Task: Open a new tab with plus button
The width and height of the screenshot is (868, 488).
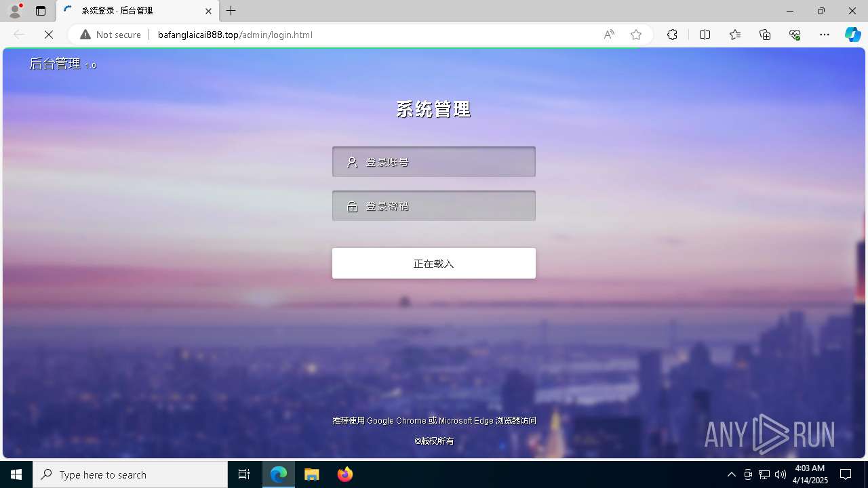Action: click(231, 11)
